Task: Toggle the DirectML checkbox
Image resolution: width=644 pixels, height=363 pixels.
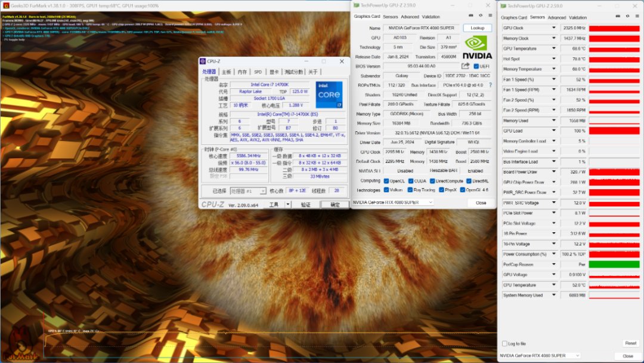Action: tap(469, 181)
